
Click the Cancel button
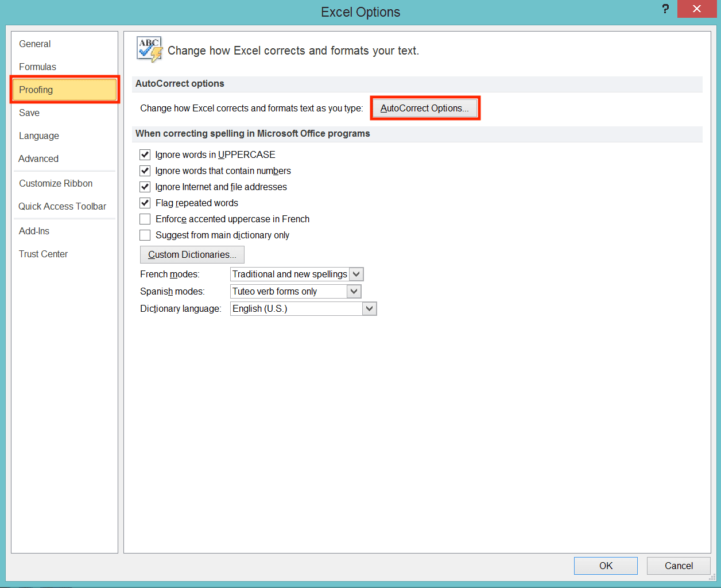tap(679, 566)
